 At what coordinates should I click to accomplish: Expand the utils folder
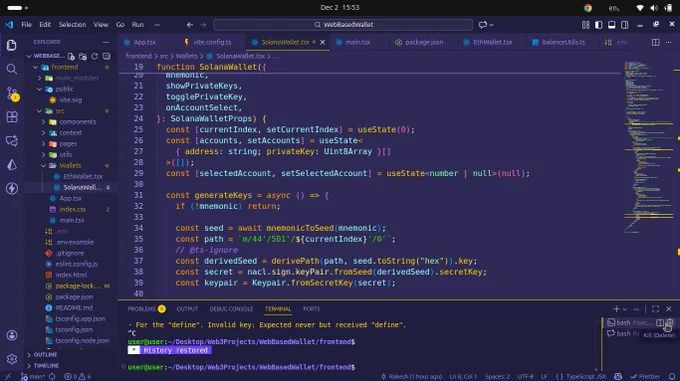pyautogui.click(x=43, y=154)
